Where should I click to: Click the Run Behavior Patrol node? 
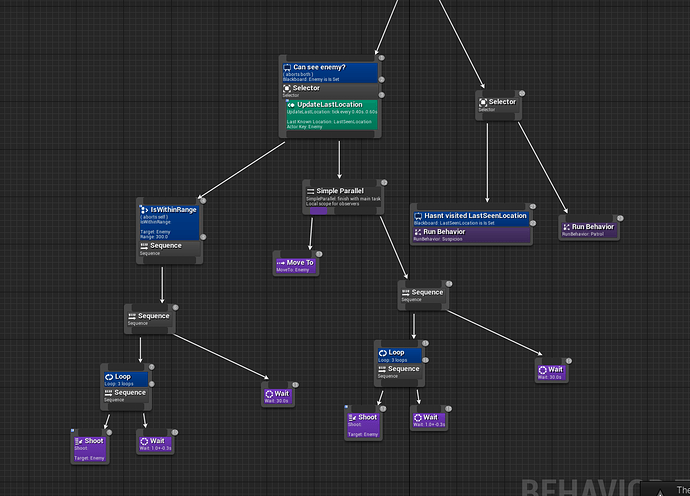coord(589,230)
